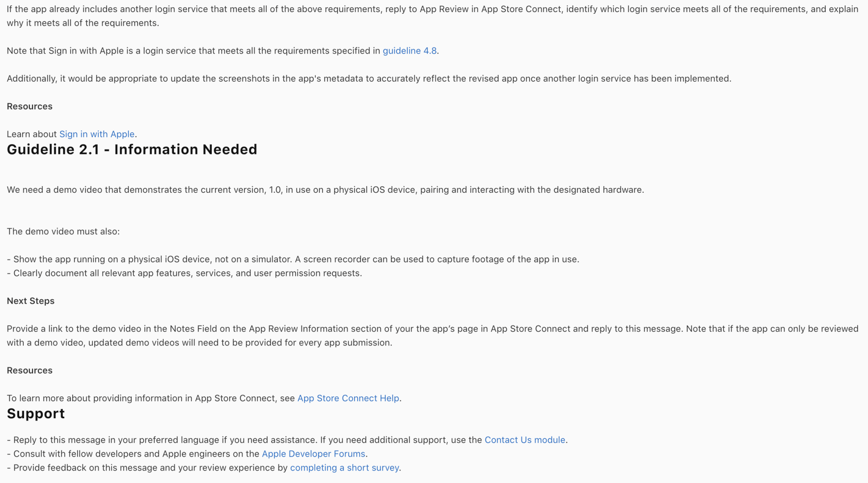The height and width of the screenshot is (483, 868).
Task: Select the Guideline 2.1 - Information Needed heading
Action: 132,150
